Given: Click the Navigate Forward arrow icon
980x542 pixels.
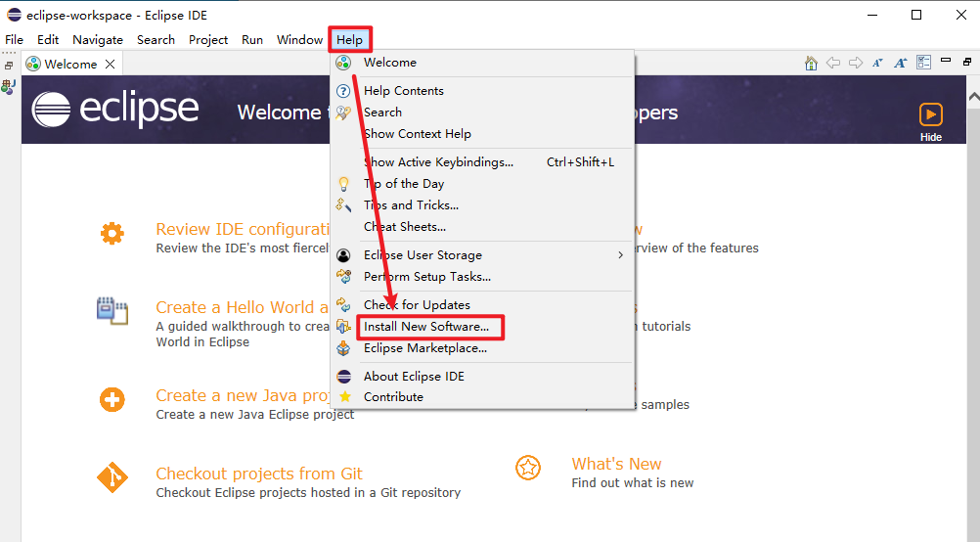Looking at the screenshot, I should point(856,64).
